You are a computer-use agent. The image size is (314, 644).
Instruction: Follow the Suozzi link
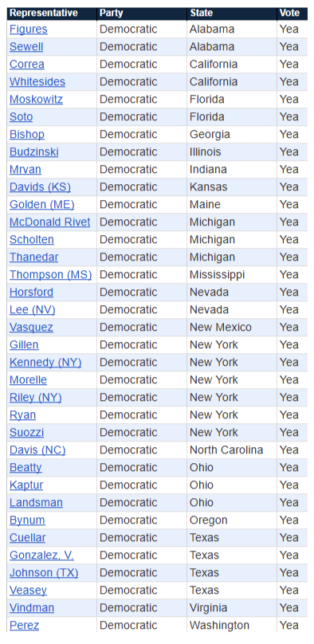click(x=26, y=433)
